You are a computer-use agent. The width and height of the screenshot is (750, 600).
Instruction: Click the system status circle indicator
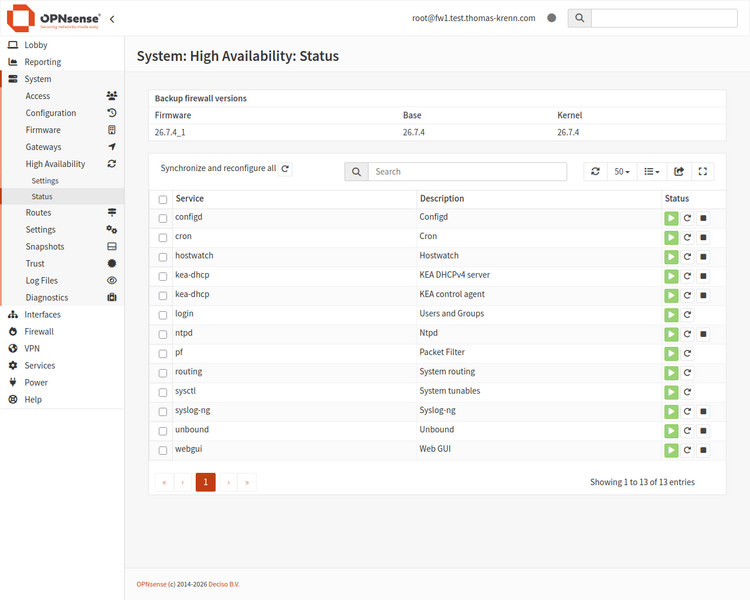tap(551, 18)
